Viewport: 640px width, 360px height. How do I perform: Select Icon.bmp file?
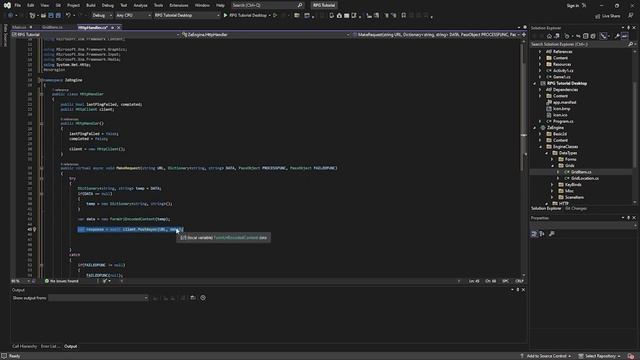(562, 109)
